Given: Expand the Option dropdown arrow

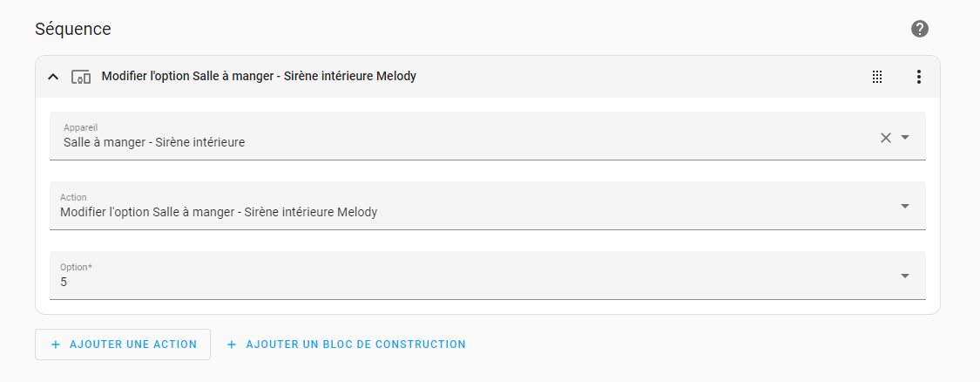Looking at the screenshot, I should (x=905, y=276).
